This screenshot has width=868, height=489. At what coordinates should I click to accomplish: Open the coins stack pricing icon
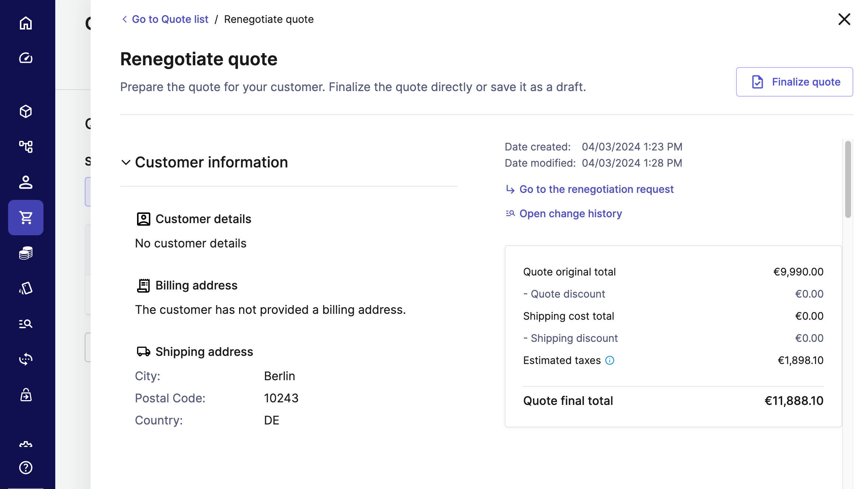[26, 253]
